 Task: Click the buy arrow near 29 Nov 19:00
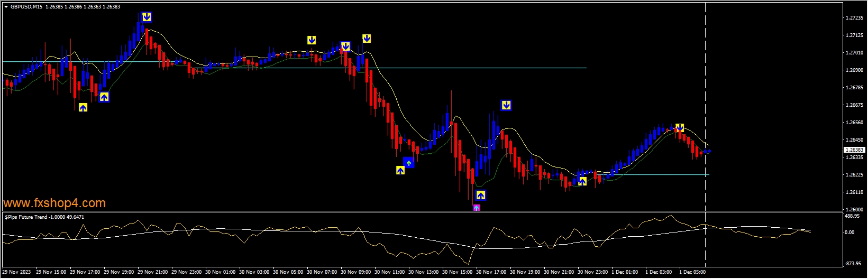104,97
